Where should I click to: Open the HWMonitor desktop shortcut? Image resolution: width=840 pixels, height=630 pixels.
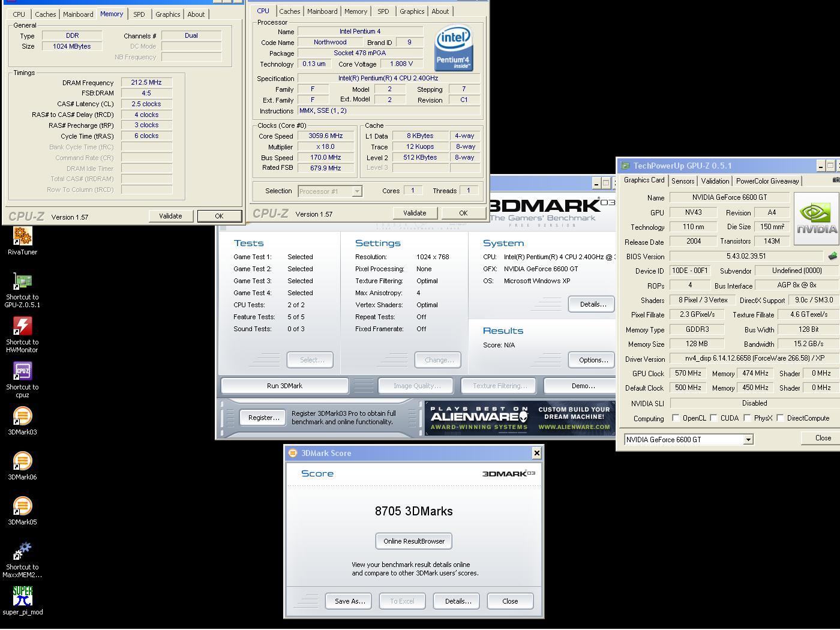[22, 327]
